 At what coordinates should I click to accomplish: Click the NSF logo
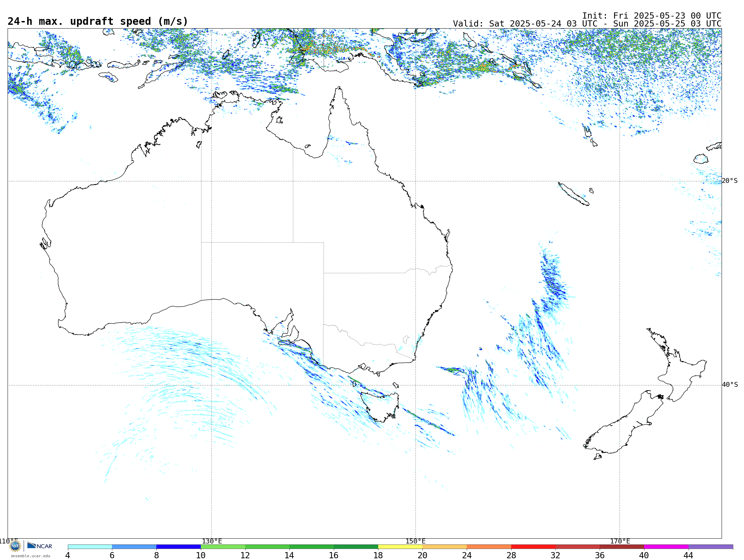(x=15, y=546)
